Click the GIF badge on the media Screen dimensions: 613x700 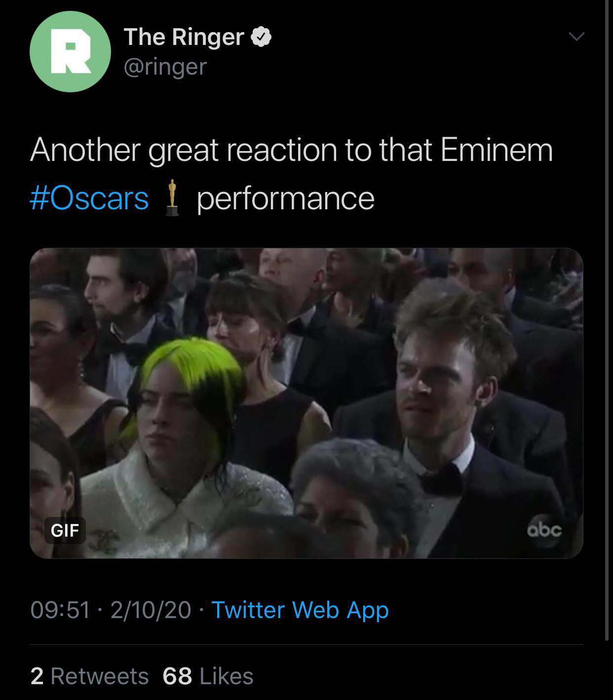tap(65, 530)
